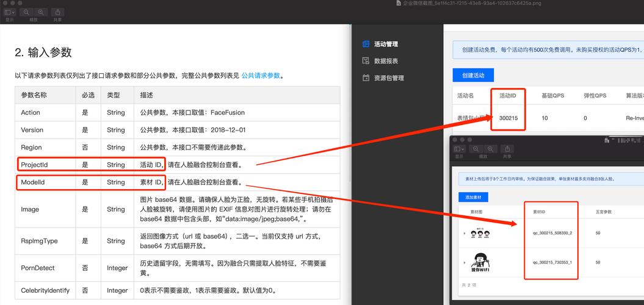The width and height of the screenshot is (644, 305).
Task: Click the 素材ID column header
Action: [539, 212]
